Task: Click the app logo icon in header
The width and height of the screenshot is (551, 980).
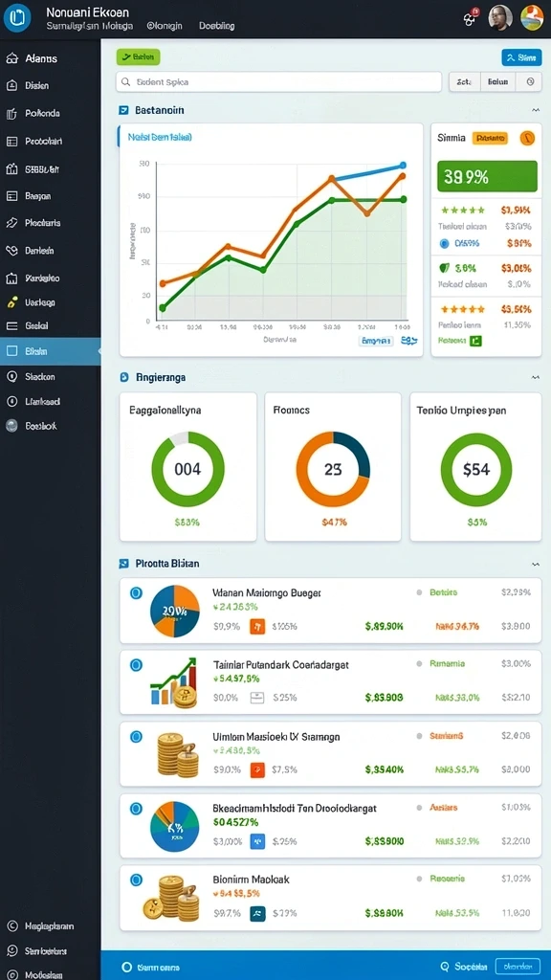Action: click(x=17, y=17)
